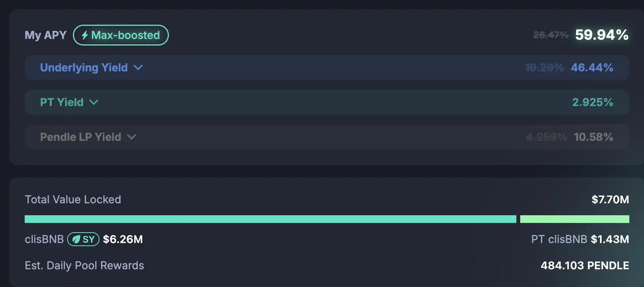This screenshot has height=287, width=644.
Task: Click the Max-boosted label text
Action: [x=125, y=35]
